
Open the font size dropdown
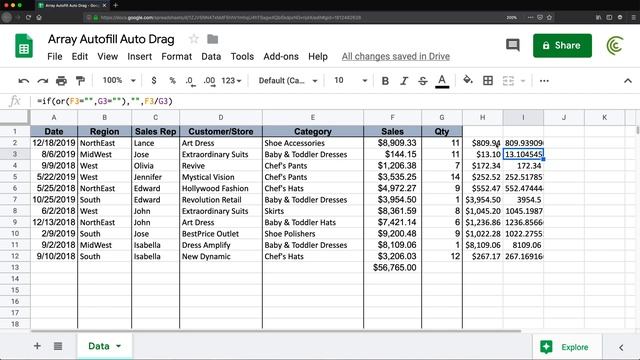tap(350, 80)
